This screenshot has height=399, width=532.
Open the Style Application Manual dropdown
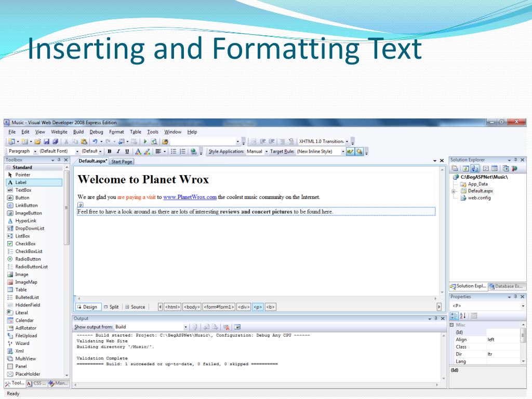[267, 152]
